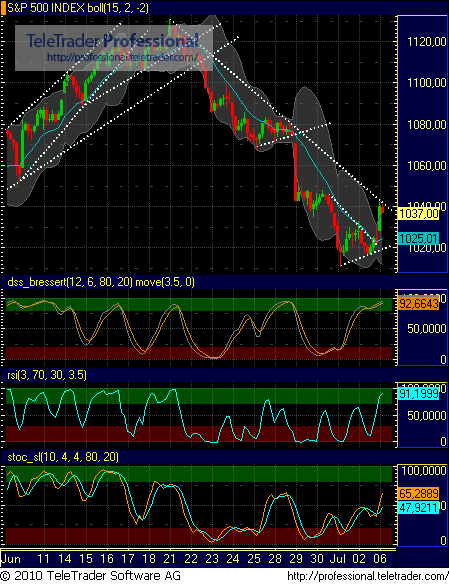Click date 30 on the time axis
This screenshot has height=585, width=449.
pyautogui.click(x=317, y=559)
